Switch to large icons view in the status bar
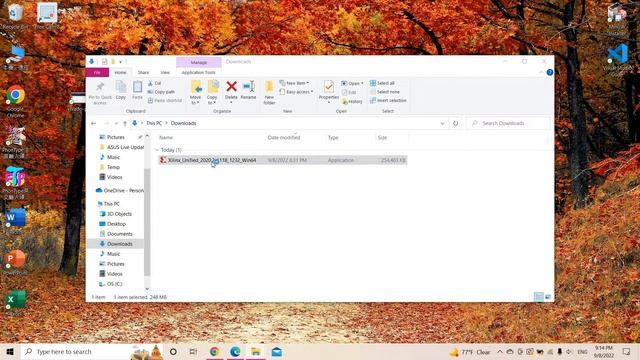This screenshot has height=360, width=640. [548, 297]
